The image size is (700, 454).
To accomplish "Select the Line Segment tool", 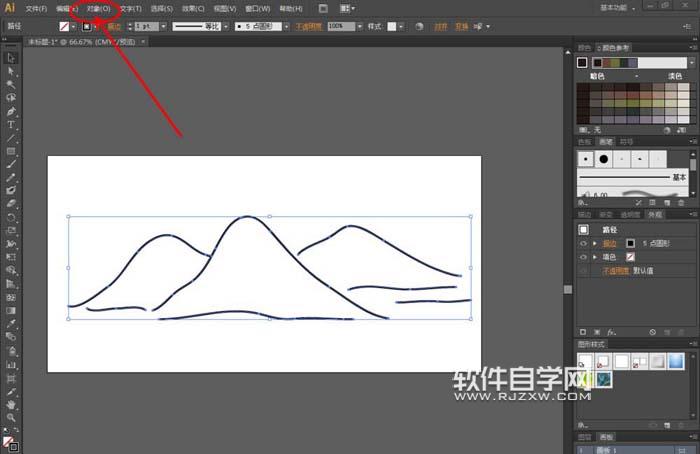I will tap(11, 138).
